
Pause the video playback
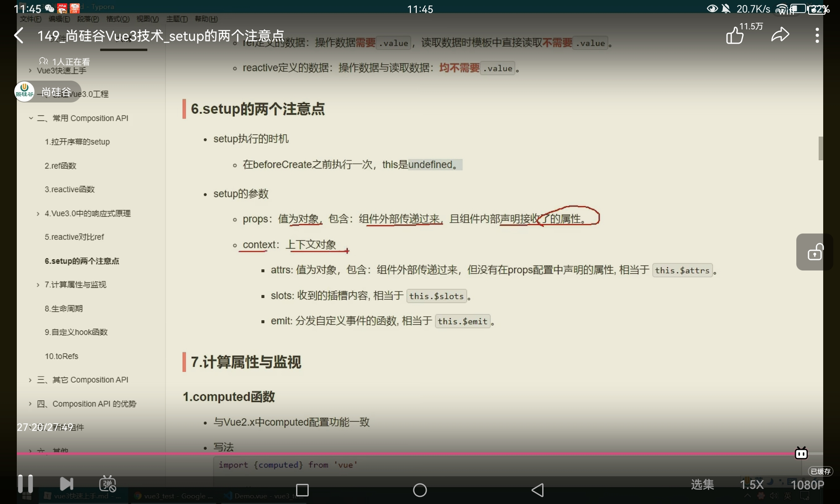(25, 484)
